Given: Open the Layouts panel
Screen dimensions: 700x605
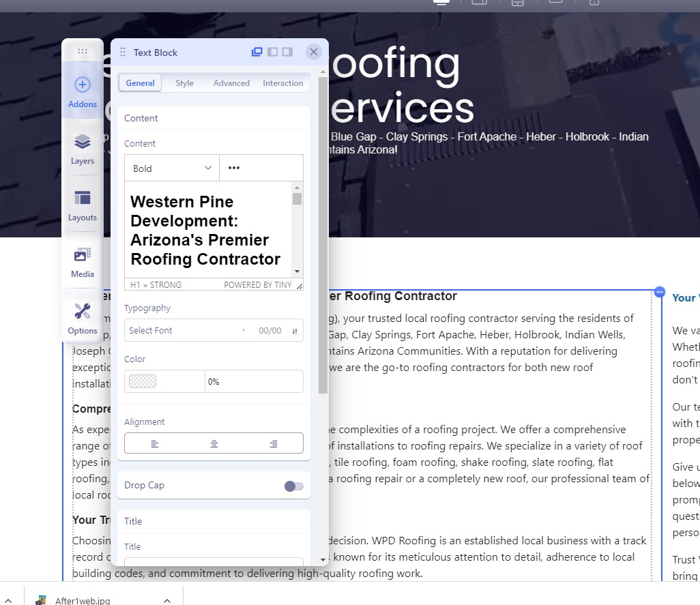Looking at the screenshot, I should (83, 205).
